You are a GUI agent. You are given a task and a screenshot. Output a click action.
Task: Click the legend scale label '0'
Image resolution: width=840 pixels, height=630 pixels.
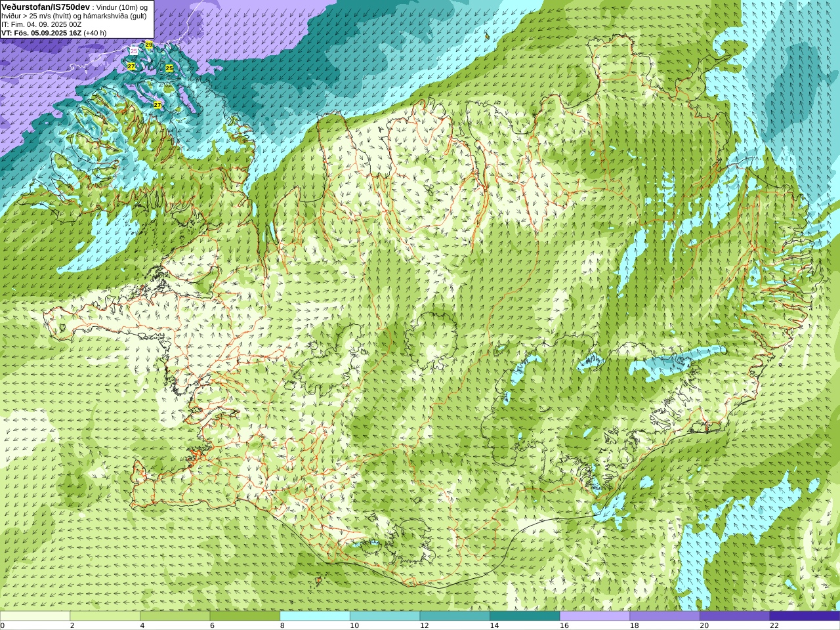coord(3,625)
